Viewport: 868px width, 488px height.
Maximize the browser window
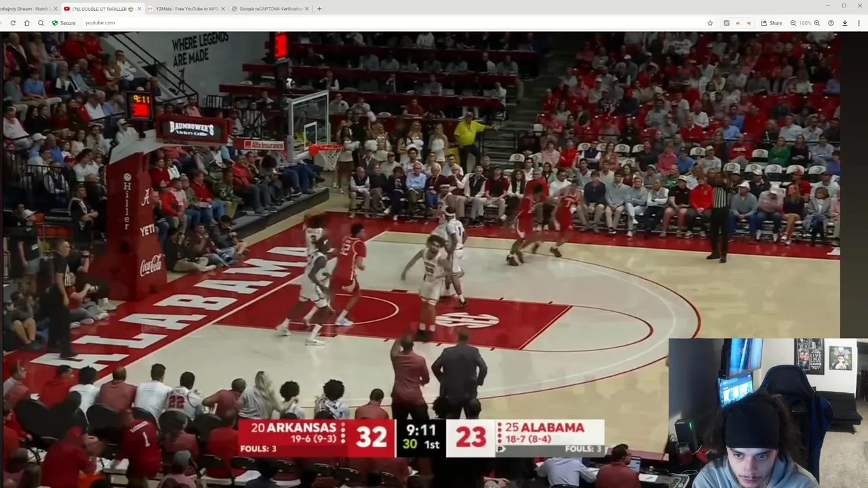[x=844, y=5]
